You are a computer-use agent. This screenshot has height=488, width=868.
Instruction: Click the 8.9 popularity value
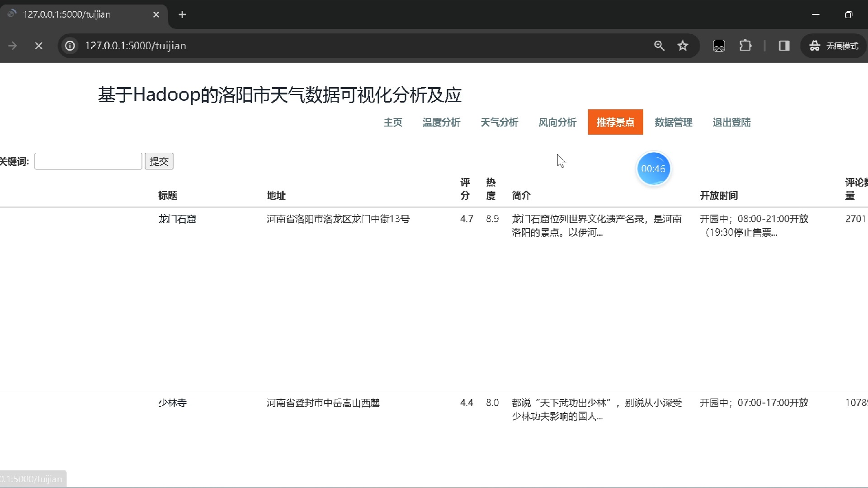tap(492, 219)
